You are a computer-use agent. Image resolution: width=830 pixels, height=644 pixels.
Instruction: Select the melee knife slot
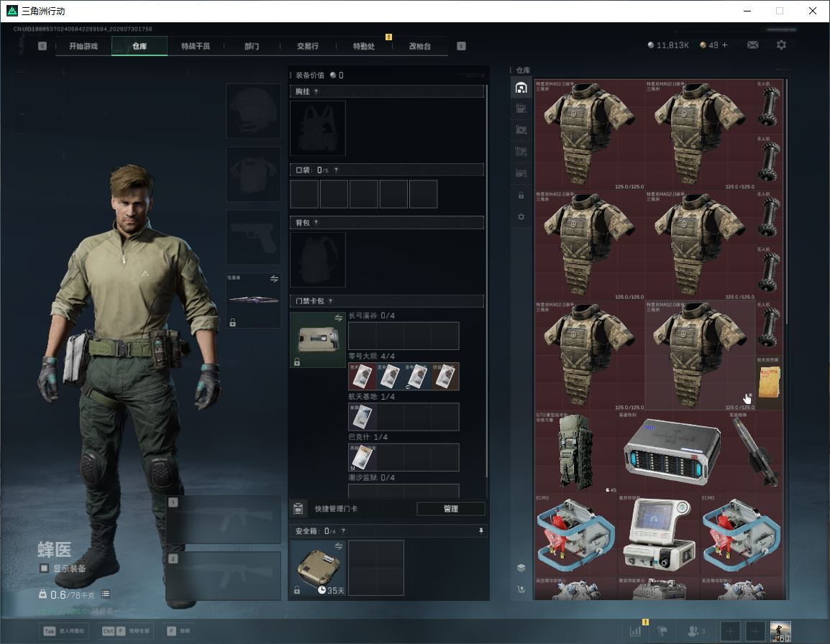coord(254,300)
